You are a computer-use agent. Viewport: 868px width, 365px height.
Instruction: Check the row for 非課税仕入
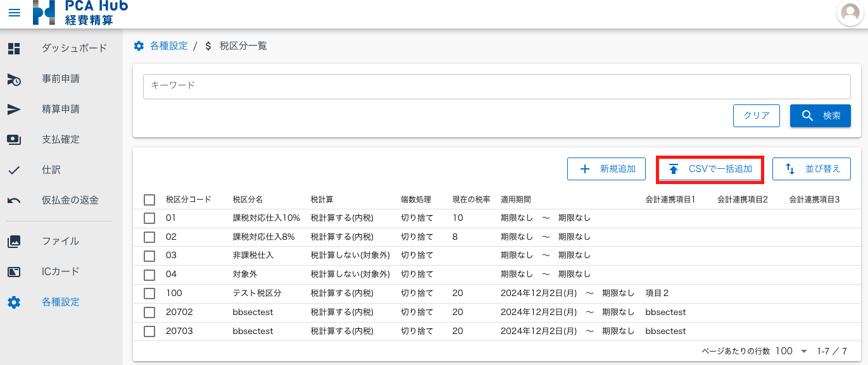point(149,256)
